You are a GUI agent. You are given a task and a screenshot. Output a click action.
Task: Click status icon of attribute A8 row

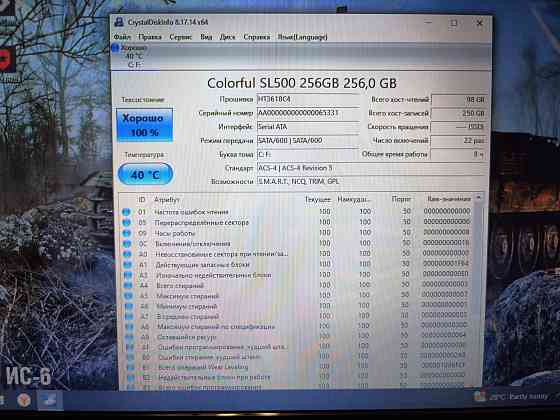click(x=130, y=327)
